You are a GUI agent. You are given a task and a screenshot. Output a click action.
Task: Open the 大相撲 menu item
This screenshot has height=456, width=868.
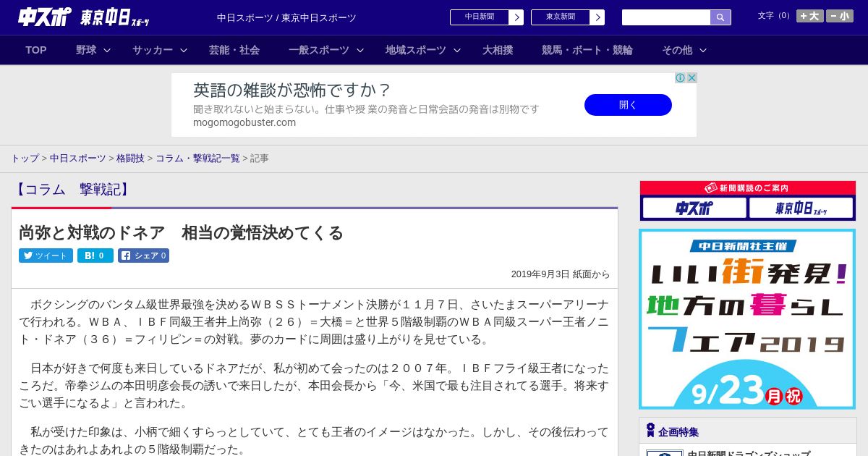click(x=498, y=50)
